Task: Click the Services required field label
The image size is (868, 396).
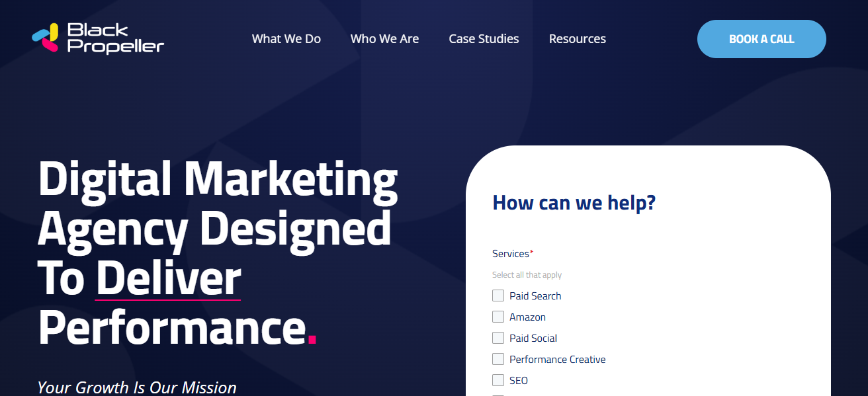Action: coord(513,254)
